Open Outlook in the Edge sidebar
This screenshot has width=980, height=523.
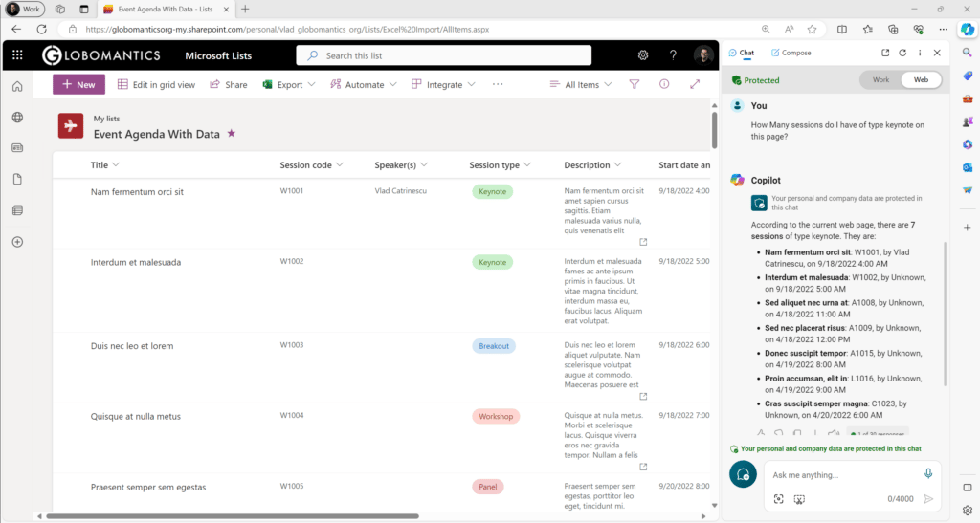click(x=968, y=167)
